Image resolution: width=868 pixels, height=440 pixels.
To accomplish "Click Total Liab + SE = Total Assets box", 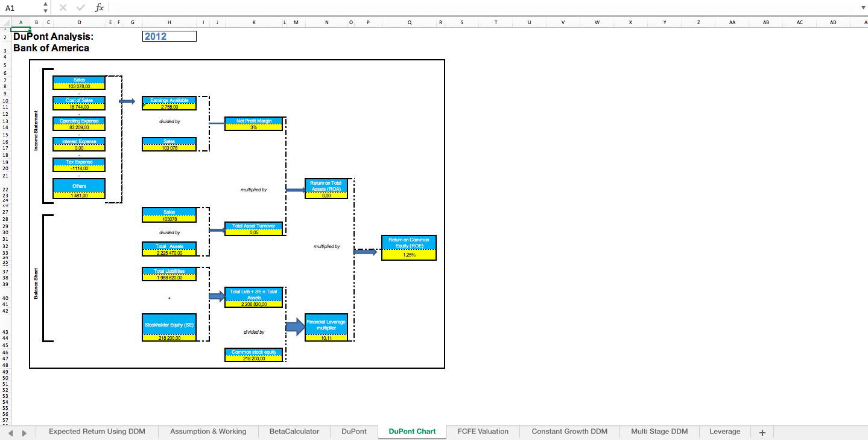I will [x=254, y=298].
